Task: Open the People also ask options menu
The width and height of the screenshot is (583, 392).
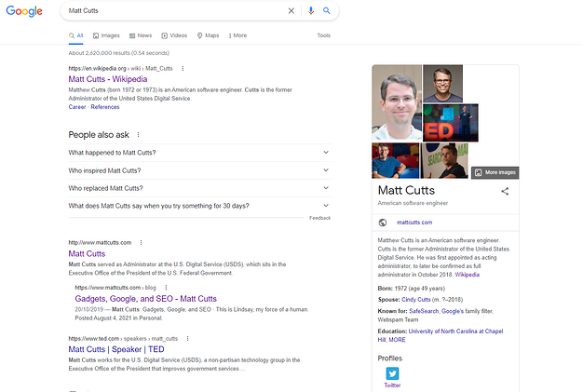Action: [x=139, y=134]
